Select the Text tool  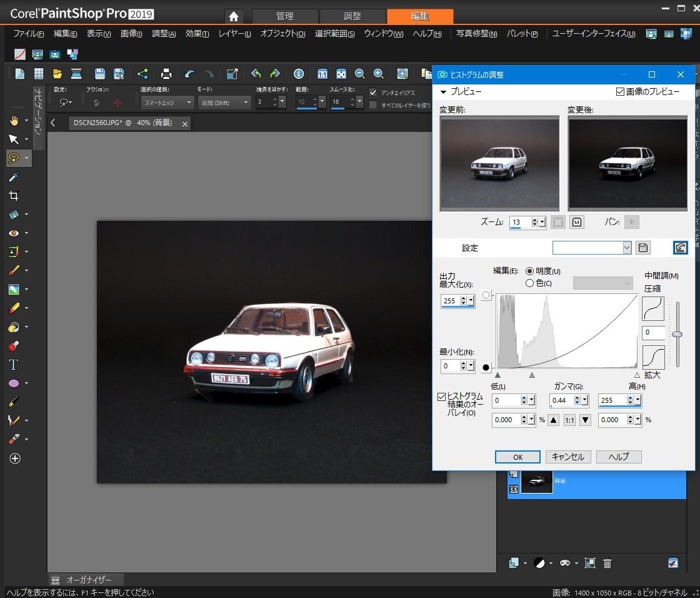14,365
